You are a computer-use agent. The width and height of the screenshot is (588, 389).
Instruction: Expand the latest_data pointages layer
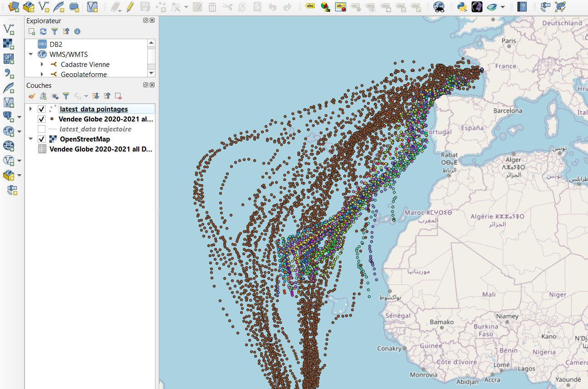click(x=30, y=109)
